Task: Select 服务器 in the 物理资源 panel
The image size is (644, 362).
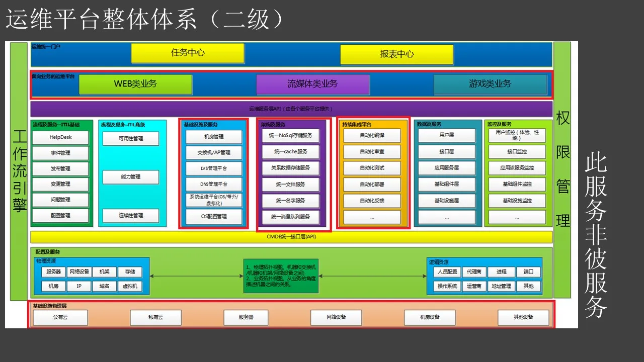Action: click(x=54, y=272)
